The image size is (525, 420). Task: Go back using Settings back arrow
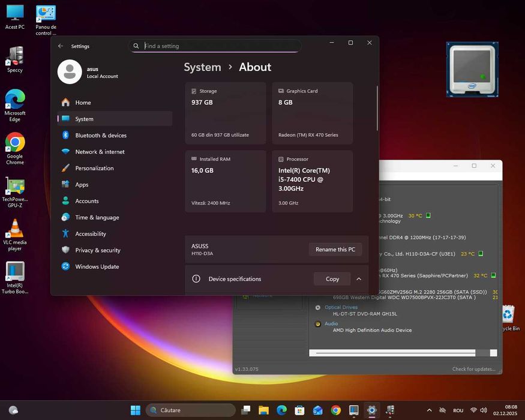pyautogui.click(x=61, y=46)
